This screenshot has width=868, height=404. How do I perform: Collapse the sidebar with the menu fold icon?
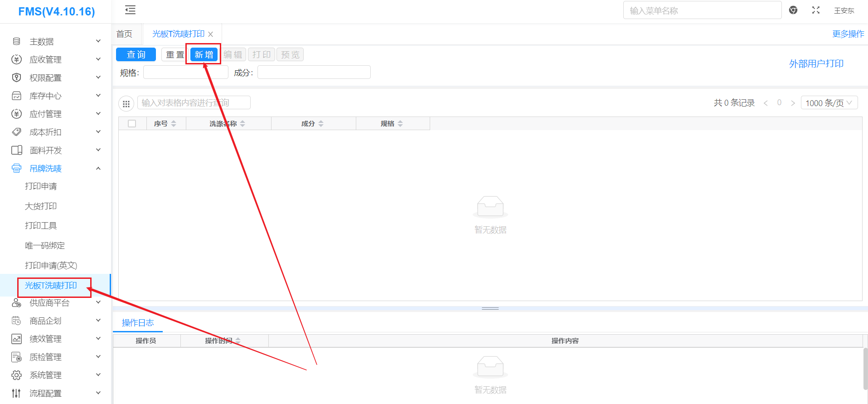[130, 10]
